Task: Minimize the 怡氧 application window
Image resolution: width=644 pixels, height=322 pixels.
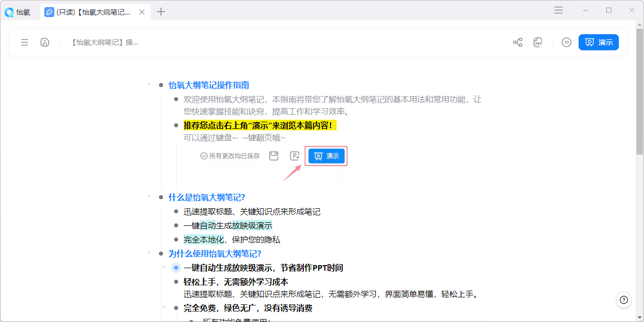Action: [586, 10]
